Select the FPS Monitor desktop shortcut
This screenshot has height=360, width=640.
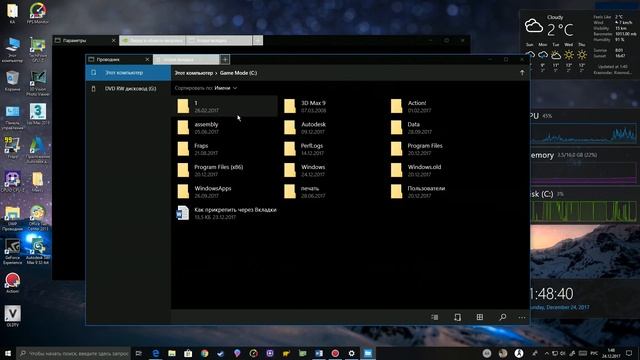click(x=38, y=13)
